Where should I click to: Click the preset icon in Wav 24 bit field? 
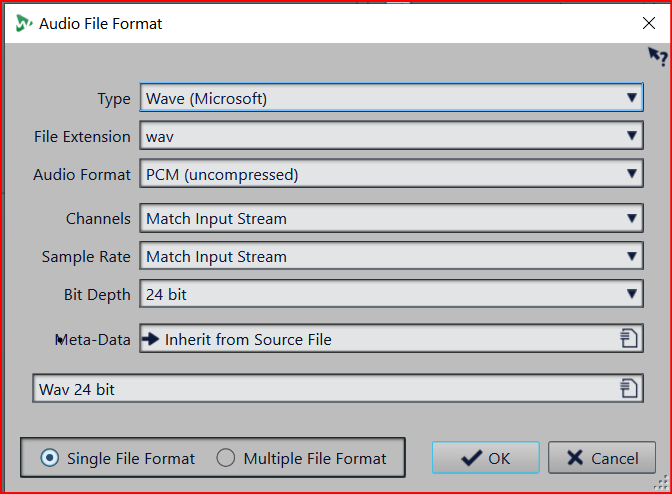click(629, 389)
